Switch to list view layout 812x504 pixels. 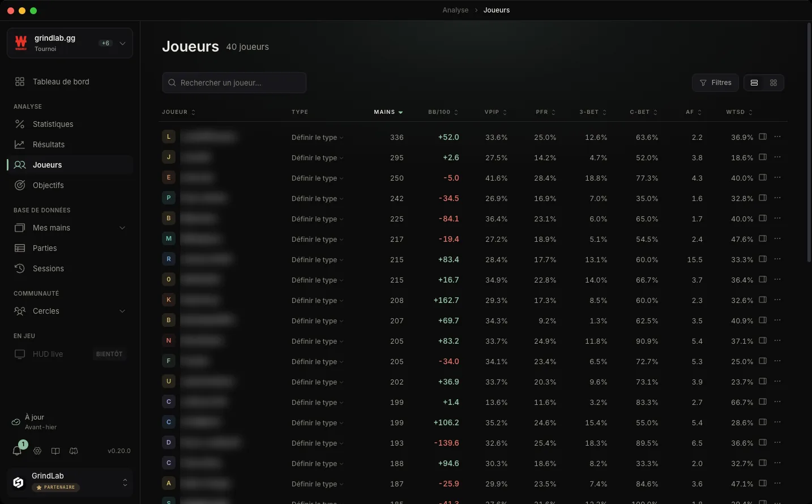pyautogui.click(x=754, y=83)
